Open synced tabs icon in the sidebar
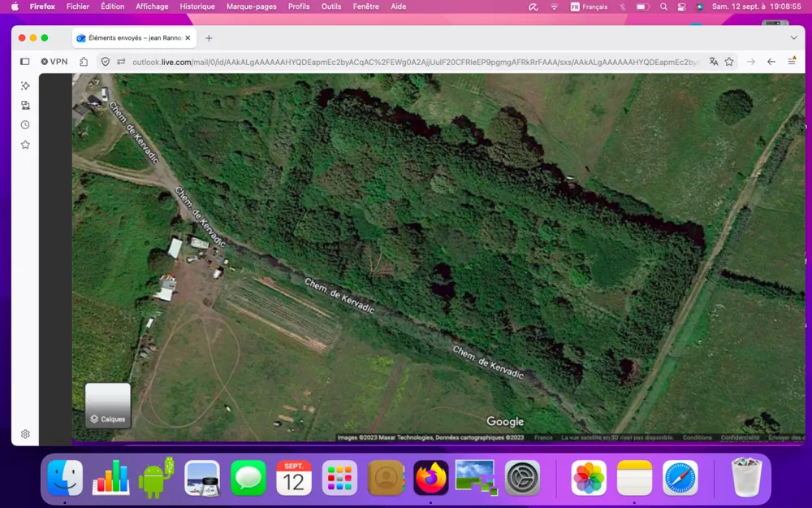This screenshot has width=812, height=508. pyautogui.click(x=25, y=105)
